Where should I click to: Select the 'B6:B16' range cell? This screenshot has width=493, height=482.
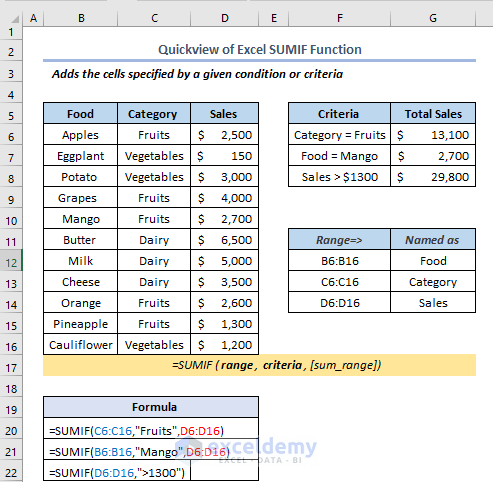339,261
